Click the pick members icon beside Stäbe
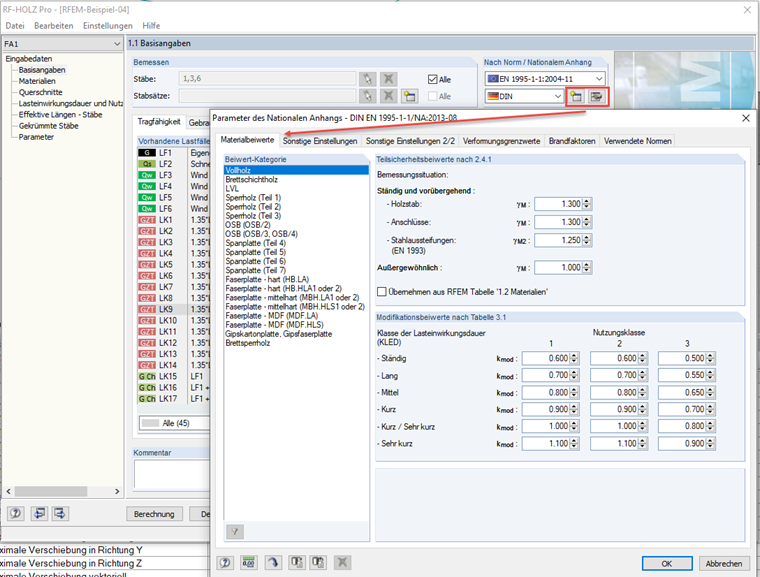This screenshot has height=577, width=760. (368, 78)
